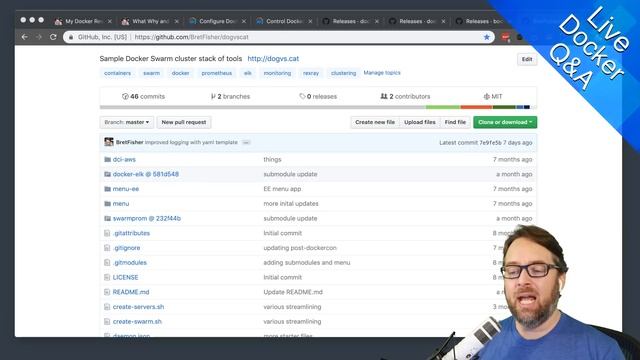Open the .gitmodules file
640x360 pixels.
(130, 262)
